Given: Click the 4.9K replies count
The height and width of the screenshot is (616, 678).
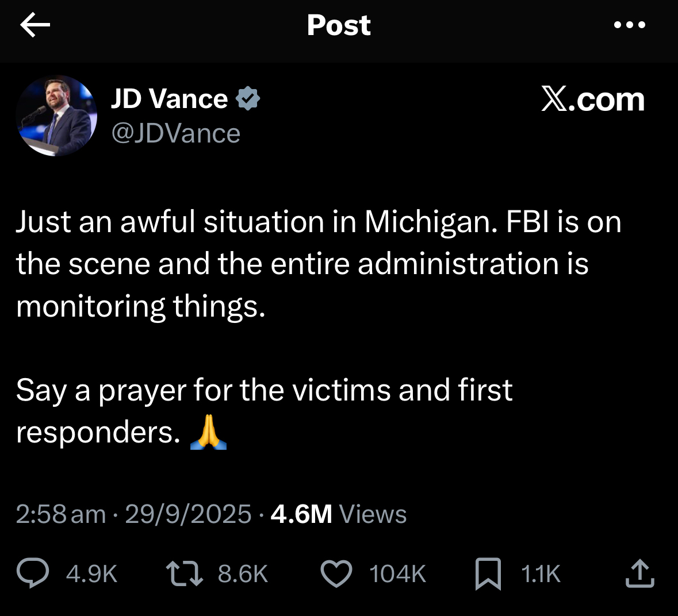Looking at the screenshot, I should [92, 574].
